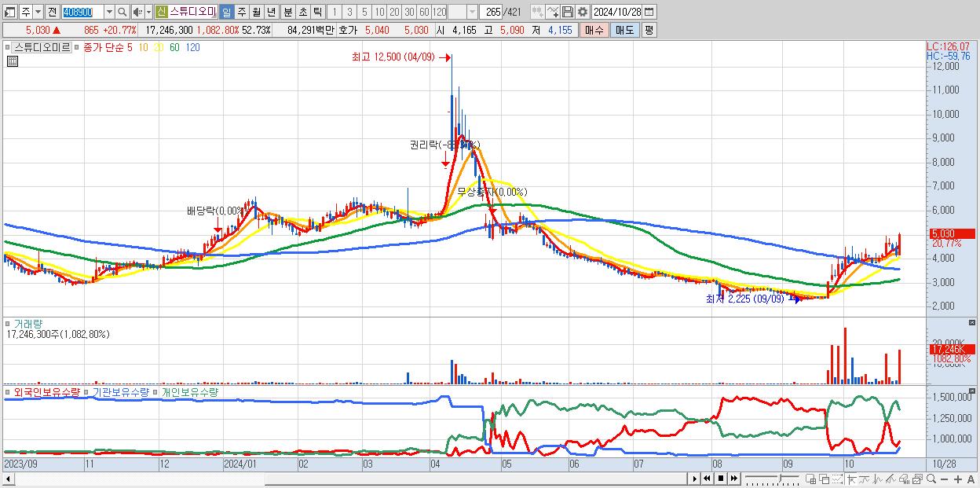Expand the stock code history dropdown
The height and width of the screenshot is (488, 980).
click(x=110, y=12)
